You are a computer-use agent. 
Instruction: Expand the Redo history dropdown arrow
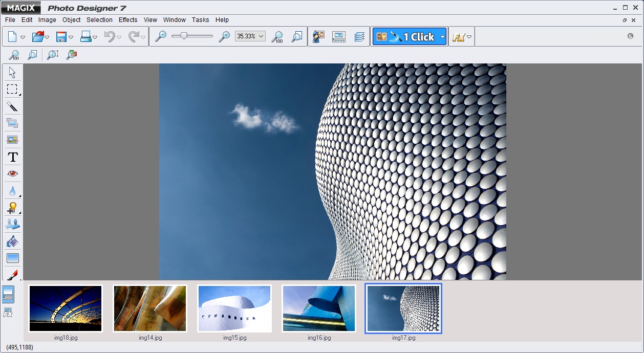click(x=143, y=37)
